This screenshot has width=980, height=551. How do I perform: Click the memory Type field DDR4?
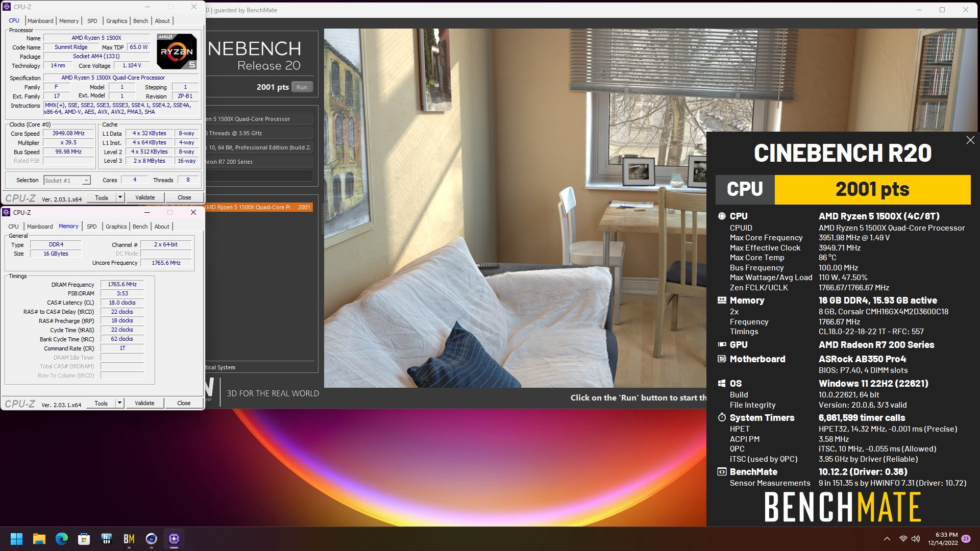(x=56, y=245)
